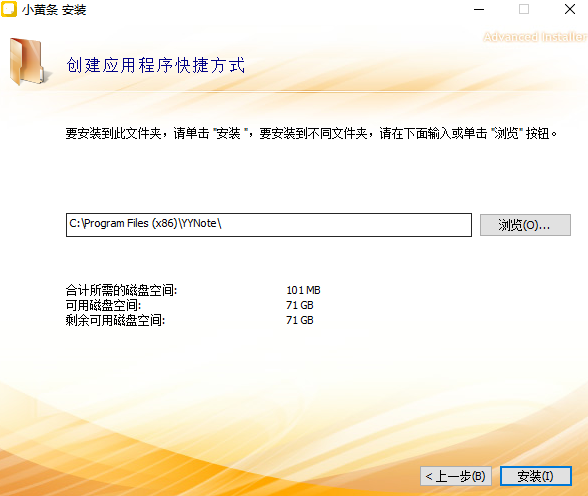Open folder browser with 浏览(O)... button
Viewport: 588px width, 496px height.
click(x=525, y=225)
